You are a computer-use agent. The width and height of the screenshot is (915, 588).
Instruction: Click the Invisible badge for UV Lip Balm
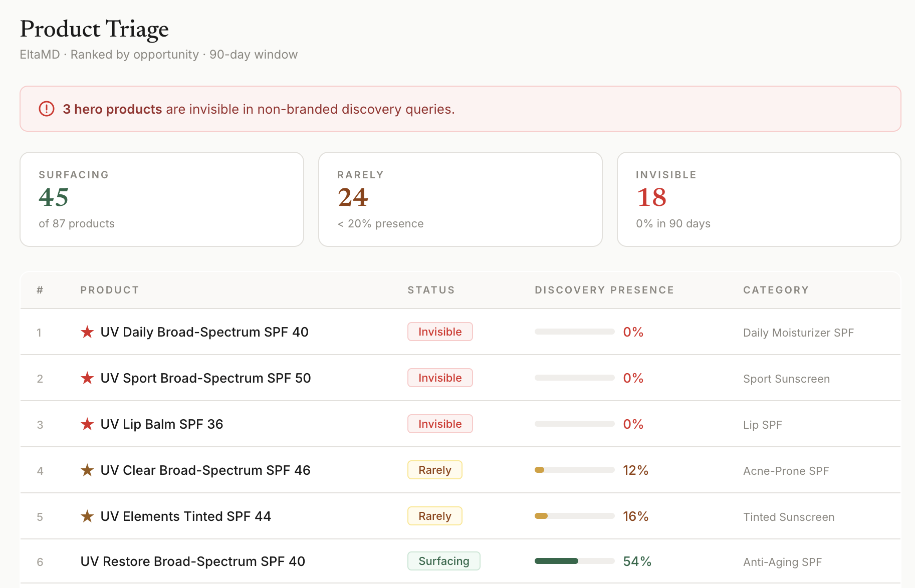[x=440, y=424]
